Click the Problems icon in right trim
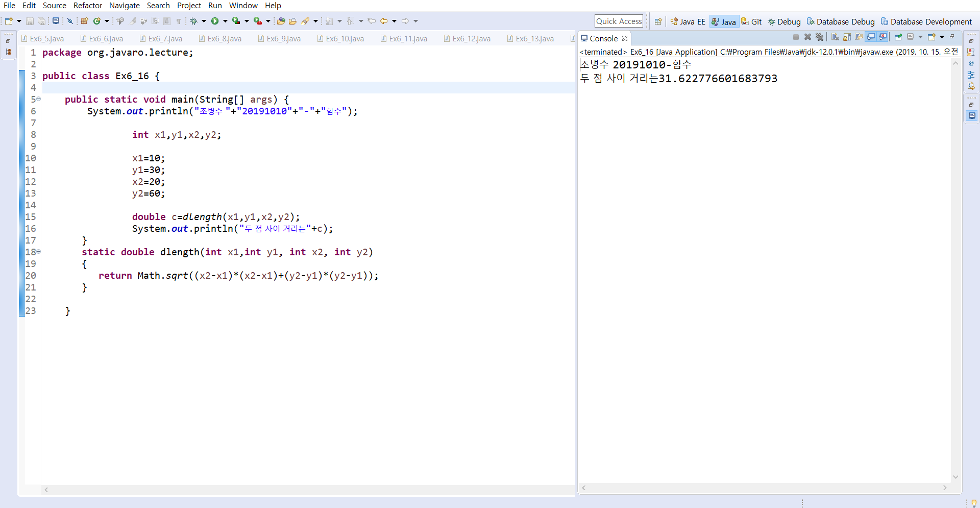This screenshot has height=508, width=980. pos(971,52)
